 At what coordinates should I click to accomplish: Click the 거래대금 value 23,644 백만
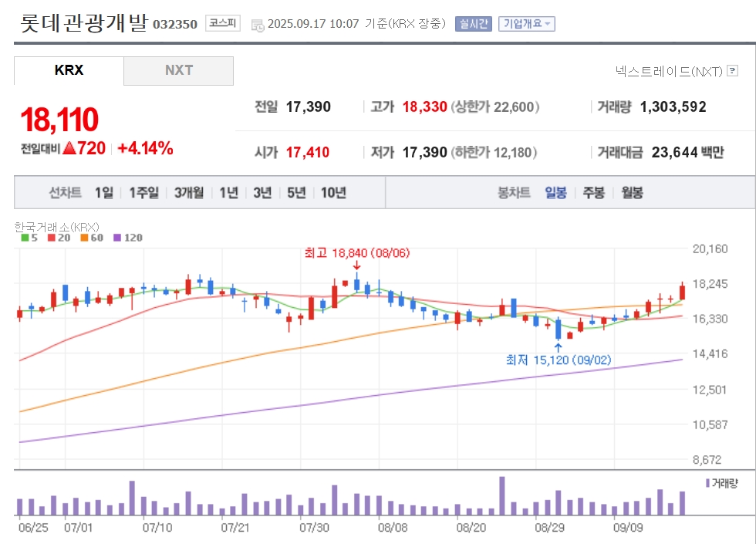[688, 153]
